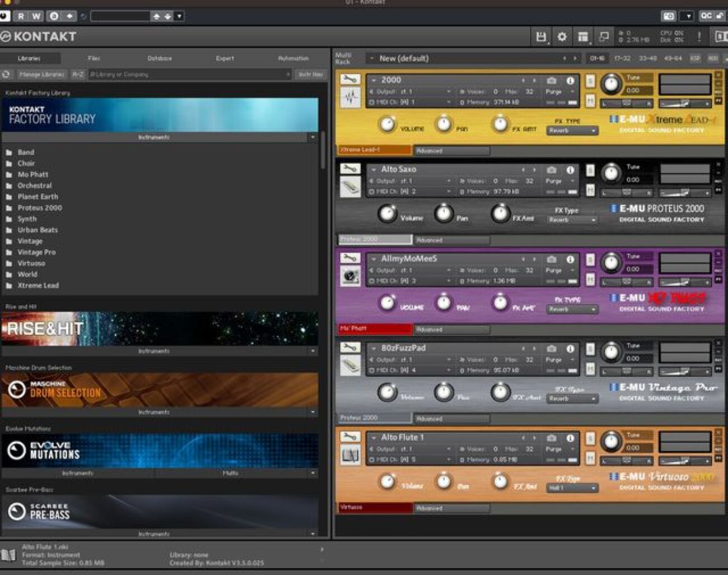Click the info icon of Alto Saxo instrument
This screenshot has height=575, width=728.
tap(570, 169)
